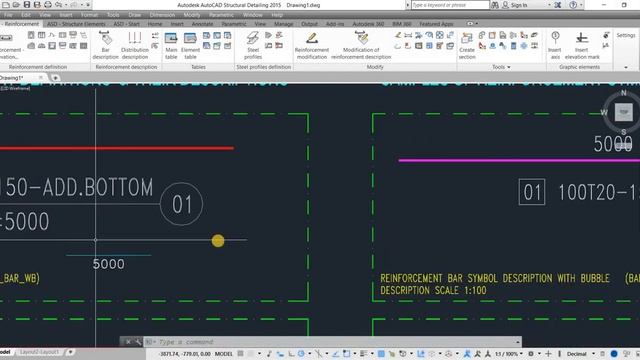Image resolution: width=640 pixels, height=360 pixels.
Task: Switch to the Annotate ribbon tab
Action: [202, 24]
